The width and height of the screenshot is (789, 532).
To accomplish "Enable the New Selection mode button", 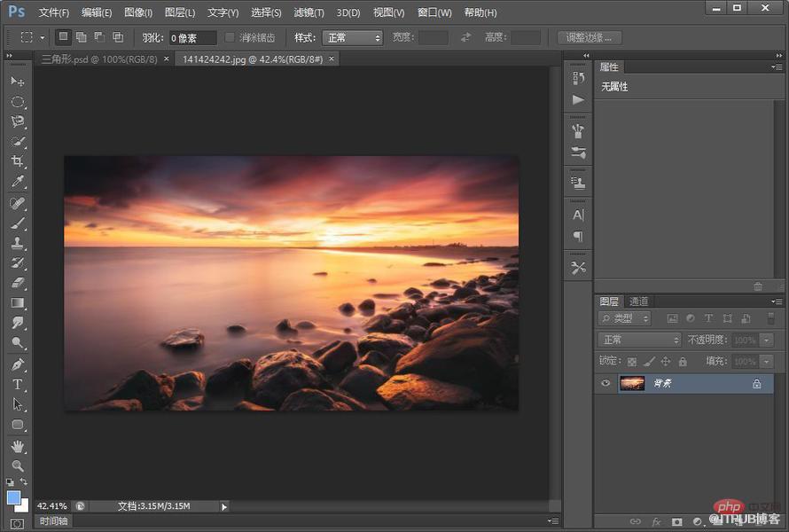I will tap(64, 36).
